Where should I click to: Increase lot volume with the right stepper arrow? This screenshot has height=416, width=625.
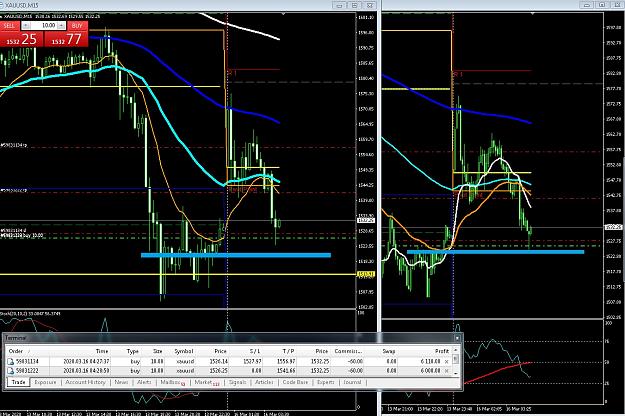coord(61,26)
